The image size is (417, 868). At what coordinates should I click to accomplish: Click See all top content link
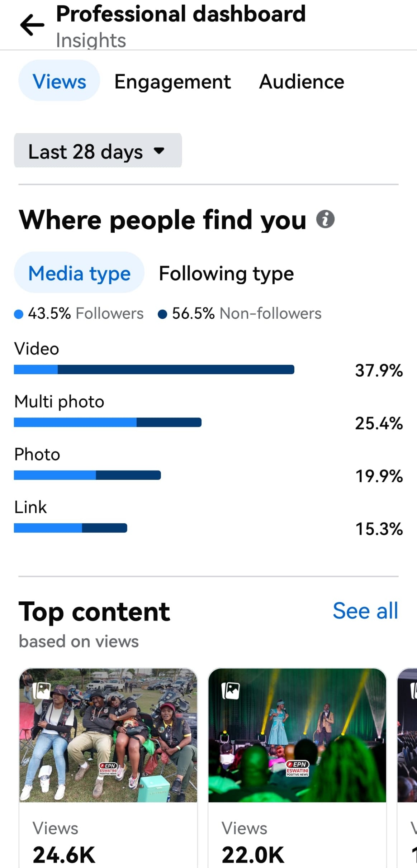365,611
